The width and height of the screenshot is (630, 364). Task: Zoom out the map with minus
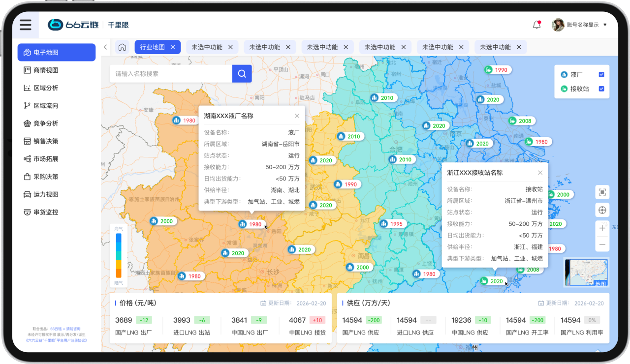602,244
